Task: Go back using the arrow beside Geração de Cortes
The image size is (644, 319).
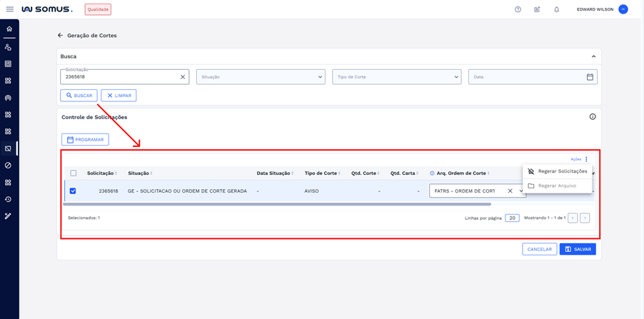Action: tap(60, 35)
